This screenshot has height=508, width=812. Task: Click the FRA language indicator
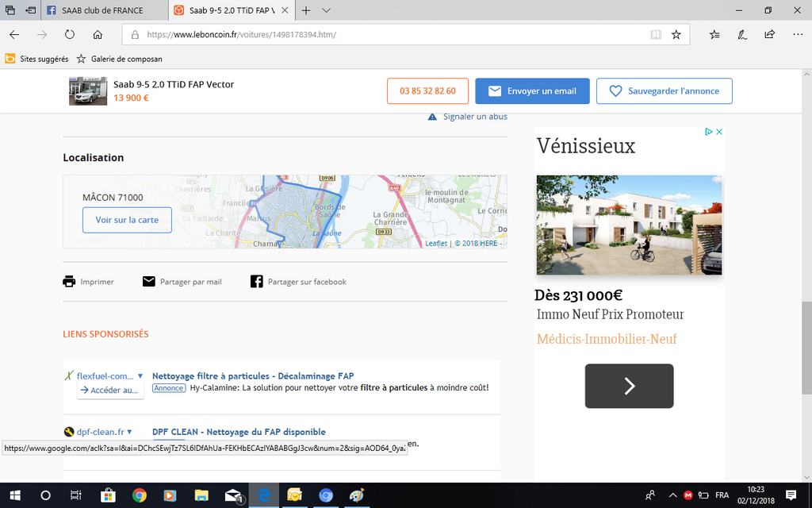point(722,495)
